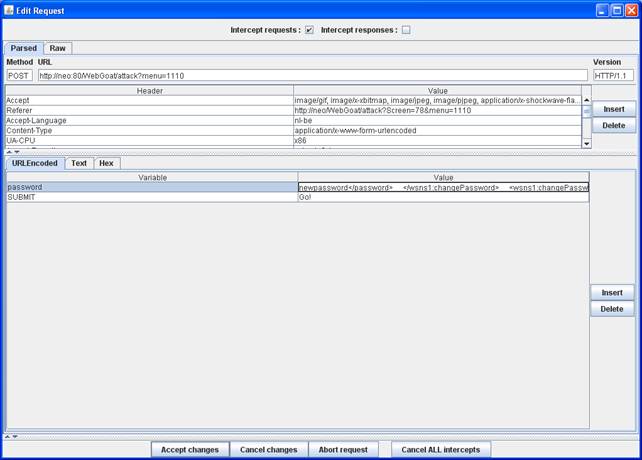The width and height of the screenshot is (642, 460).
Task: Select the Referer header row
Action: [x=150, y=110]
